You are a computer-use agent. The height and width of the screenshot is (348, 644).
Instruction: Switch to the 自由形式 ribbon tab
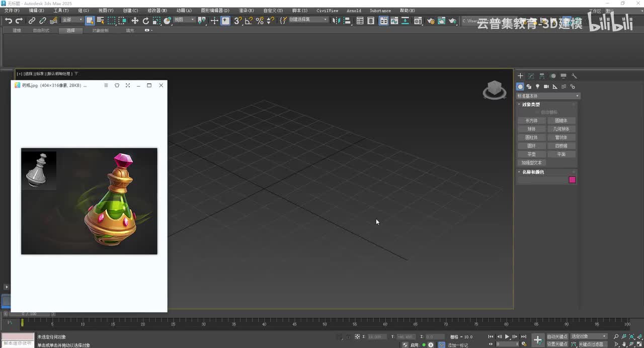(x=41, y=31)
